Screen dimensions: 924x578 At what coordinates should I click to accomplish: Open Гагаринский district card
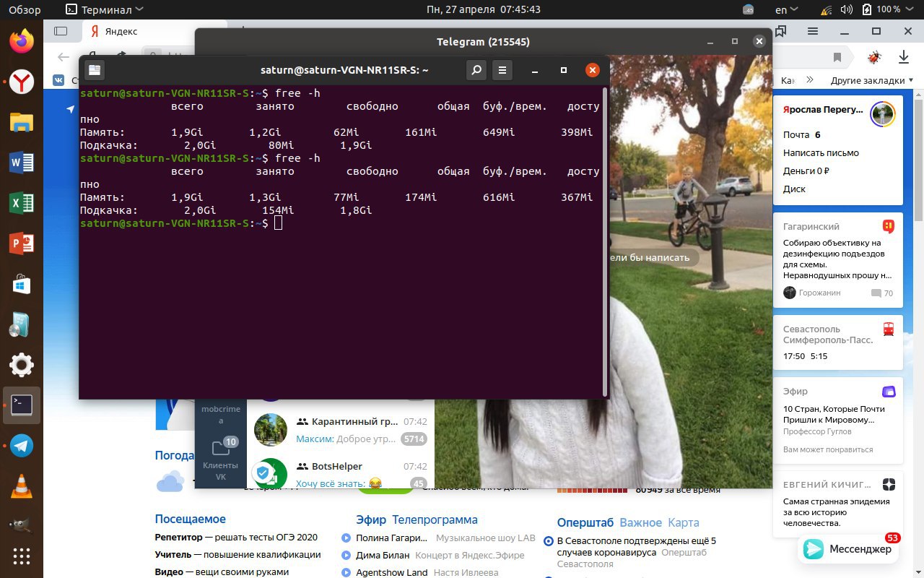coord(838,260)
